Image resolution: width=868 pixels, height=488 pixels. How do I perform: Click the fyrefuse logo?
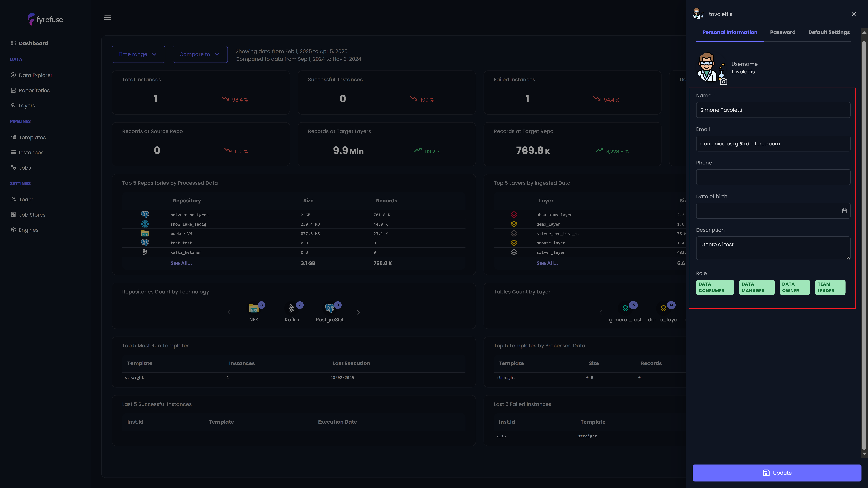45,19
